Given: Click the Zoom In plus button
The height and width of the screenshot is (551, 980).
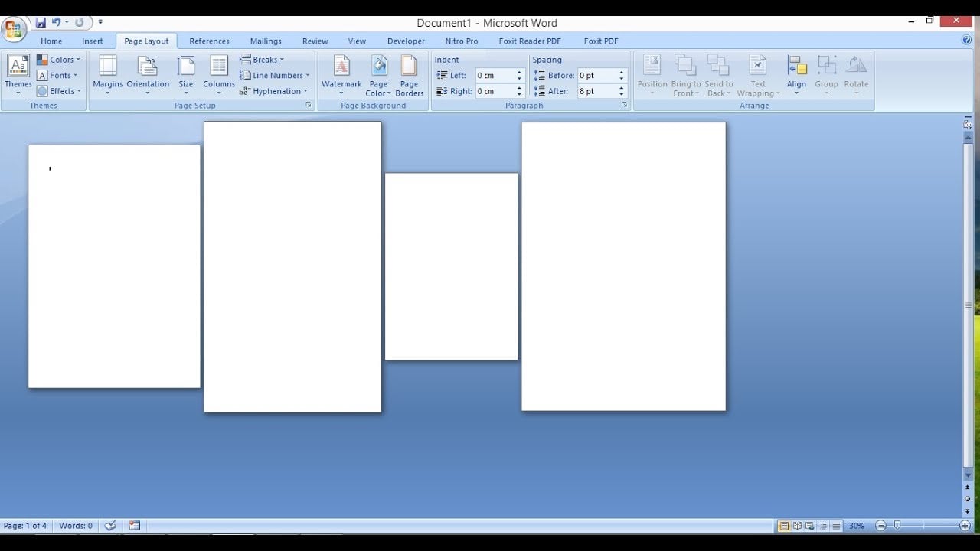Looking at the screenshot, I should tap(965, 526).
